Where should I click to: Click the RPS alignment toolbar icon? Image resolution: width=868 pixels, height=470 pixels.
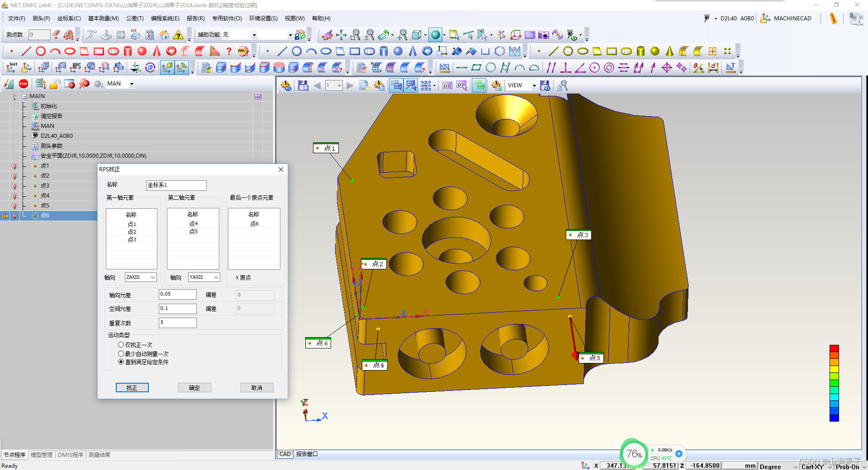pyautogui.click(x=75, y=67)
